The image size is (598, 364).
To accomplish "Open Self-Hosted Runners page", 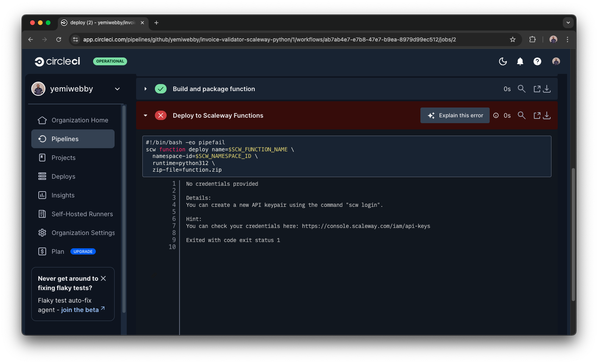I will [73, 214].
